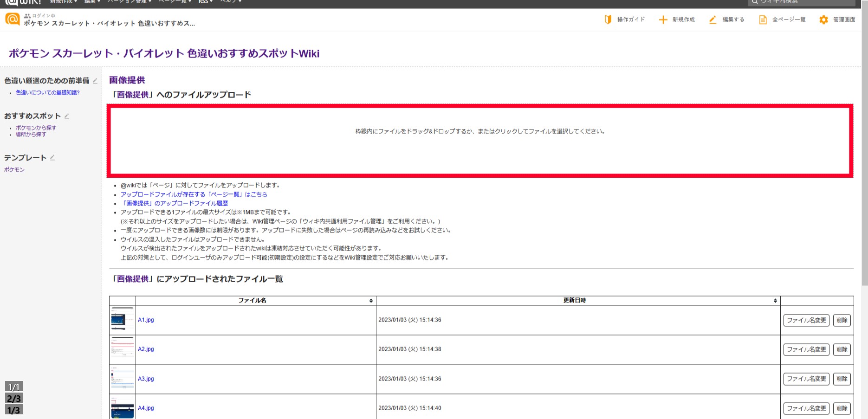Open the 場所から探す link
This screenshot has height=419, width=868.
pos(31,134)
